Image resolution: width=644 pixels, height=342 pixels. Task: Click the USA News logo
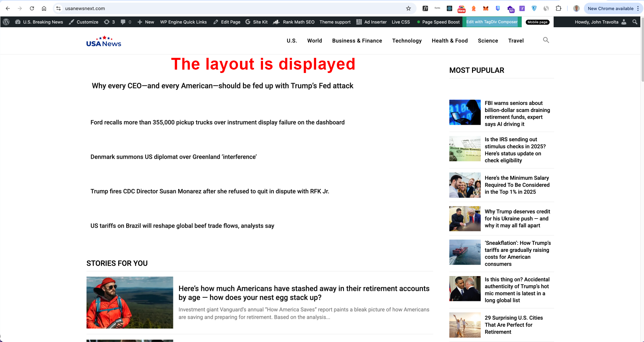tap(103, 41)
